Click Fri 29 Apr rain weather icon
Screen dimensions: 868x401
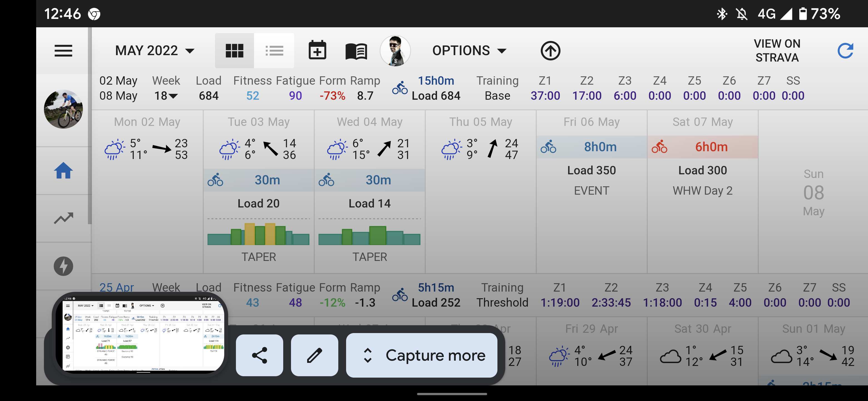(x=559, y=356)
